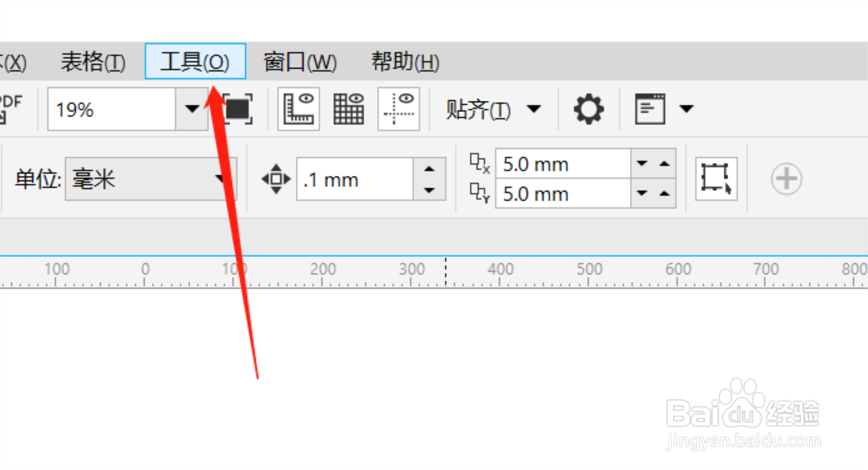Screen dimensions: 868x470
Task: Click the treat-as-filled selection icon
Action: point(716,179)
